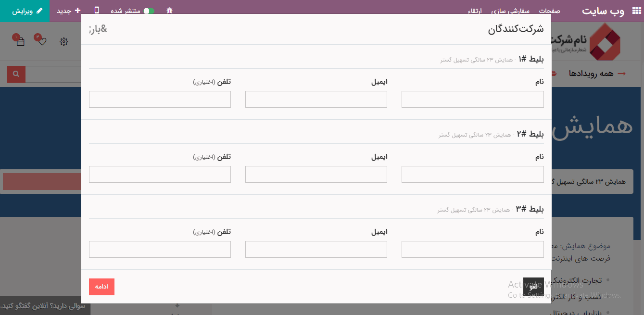Screen dimensions: 644x315
Task: Open the wishlist heart icon
Action: [x=42, y=42]
